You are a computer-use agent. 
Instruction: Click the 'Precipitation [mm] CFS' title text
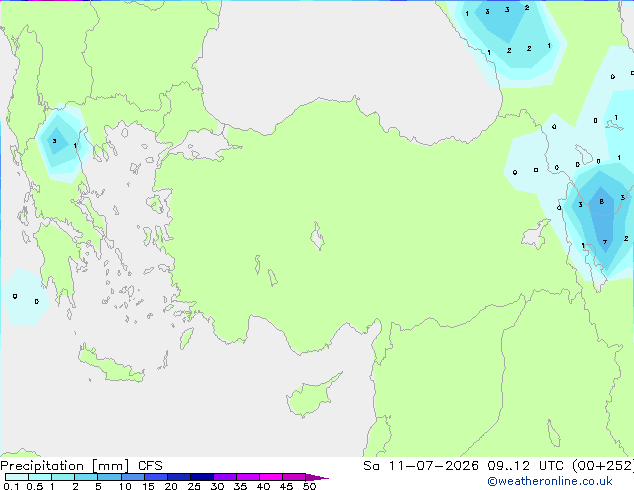[81, 466]
